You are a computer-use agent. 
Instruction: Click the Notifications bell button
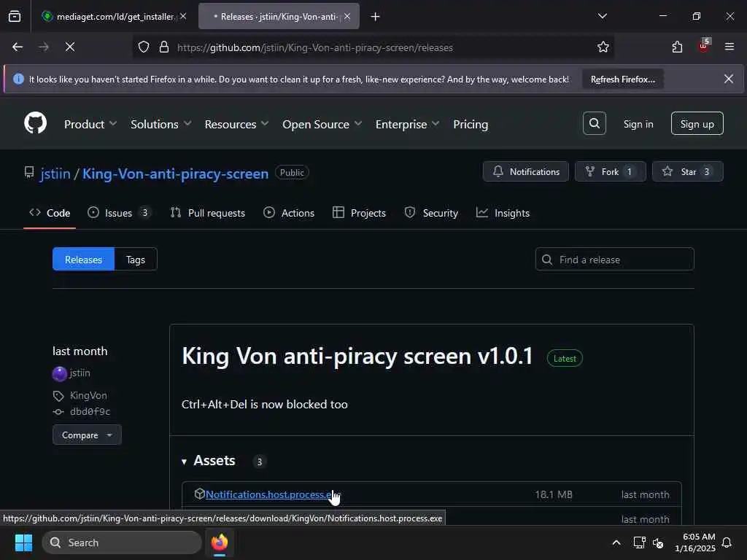pyautogui.click(x=525, y=171)
